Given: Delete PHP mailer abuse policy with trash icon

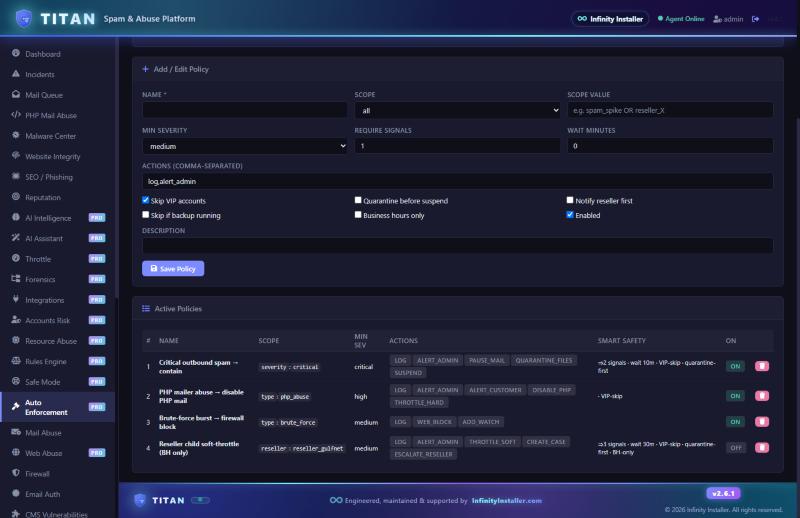Looking at the screenshot, I should [x=762, y=396].
